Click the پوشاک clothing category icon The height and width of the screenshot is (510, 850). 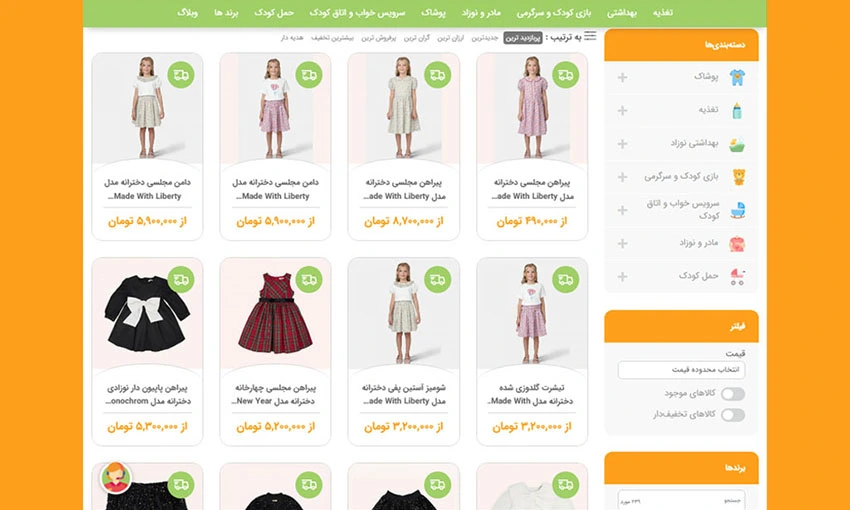point(737,77)
